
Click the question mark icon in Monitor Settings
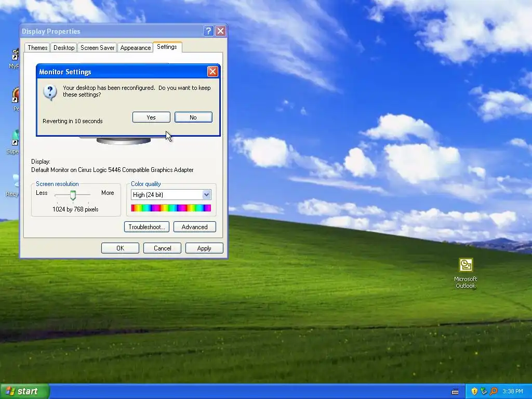click(x=50, y=92)
